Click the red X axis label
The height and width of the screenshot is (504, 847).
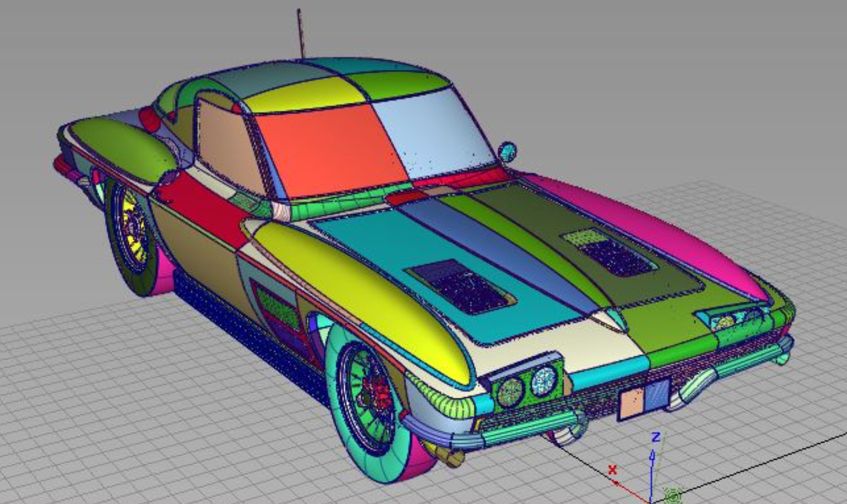[x=613, y=470]
